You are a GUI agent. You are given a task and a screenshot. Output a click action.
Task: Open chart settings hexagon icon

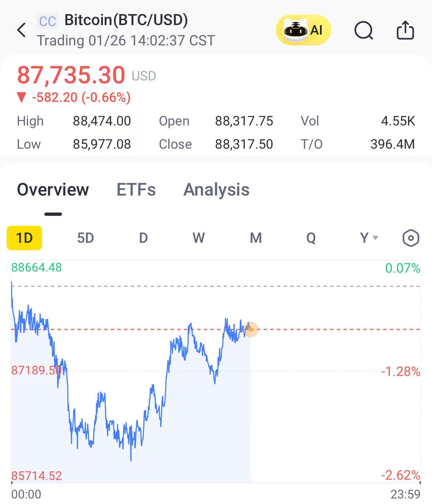click(x=411, y=238)
